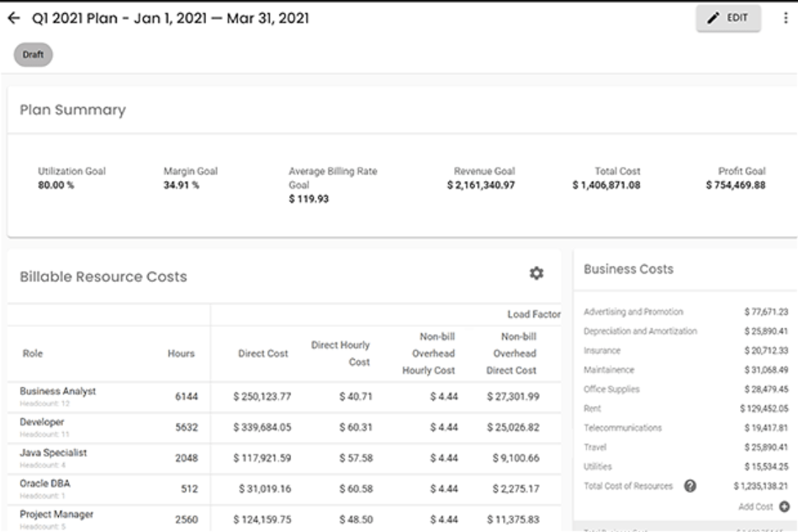Click the Direct Hourly Cost column header

pyautogui.click(x=340, y=353)
